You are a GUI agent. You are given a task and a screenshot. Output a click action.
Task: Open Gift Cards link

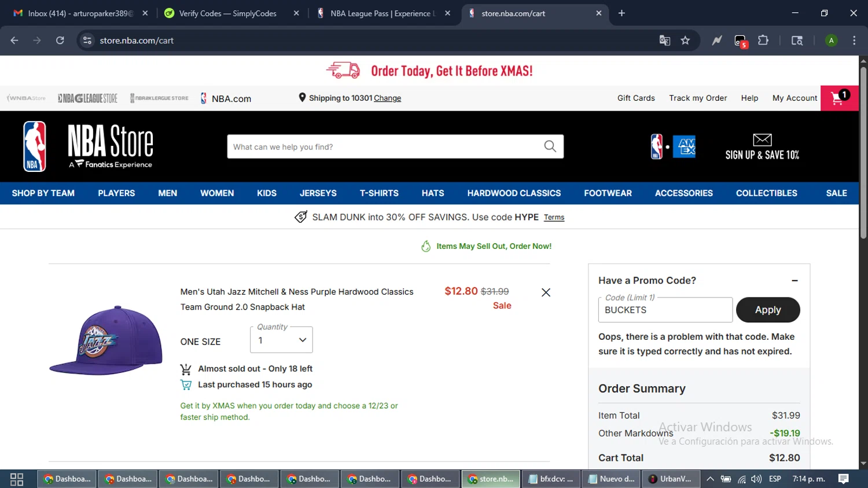[636, 98]
